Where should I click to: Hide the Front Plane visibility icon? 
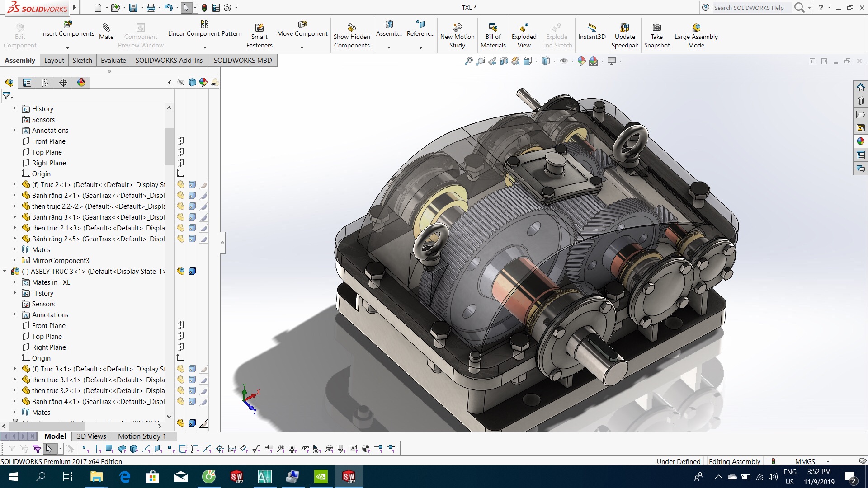[180, 141]
